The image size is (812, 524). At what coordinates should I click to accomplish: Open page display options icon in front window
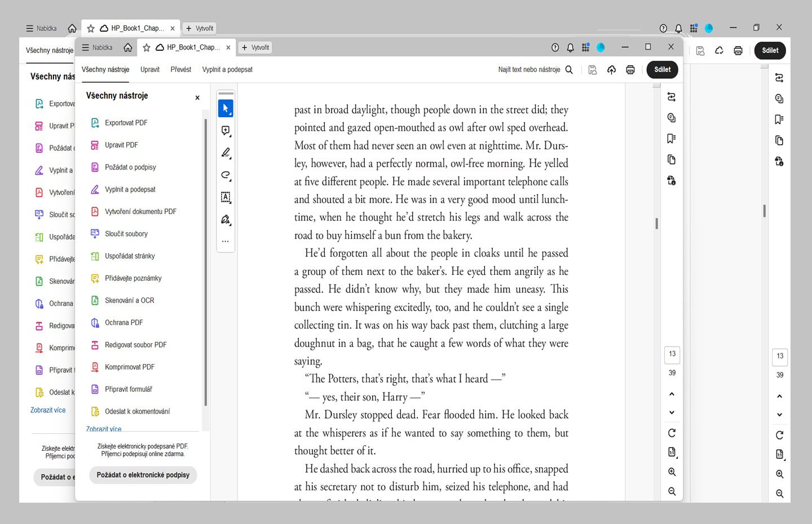click(x=672, y=452)
